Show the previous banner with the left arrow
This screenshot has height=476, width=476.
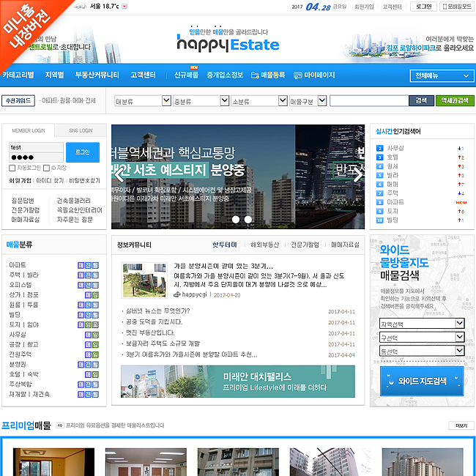(x=119, y=174)
